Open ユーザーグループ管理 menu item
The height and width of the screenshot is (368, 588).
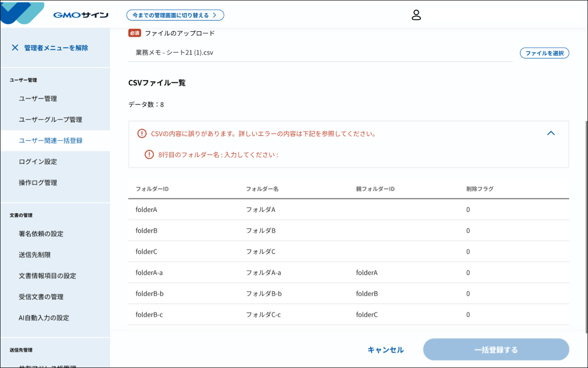point(50,120)
